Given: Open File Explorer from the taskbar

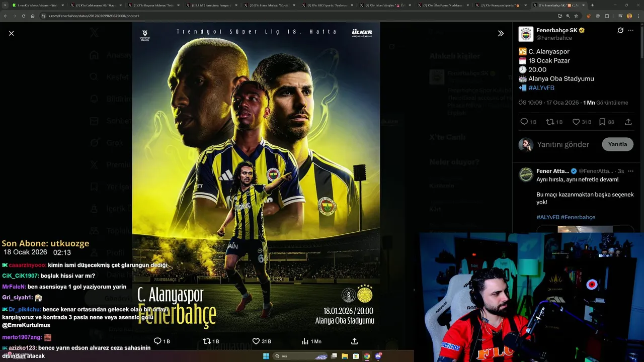Looking at the screenshot, I should [x=345, y=356].
